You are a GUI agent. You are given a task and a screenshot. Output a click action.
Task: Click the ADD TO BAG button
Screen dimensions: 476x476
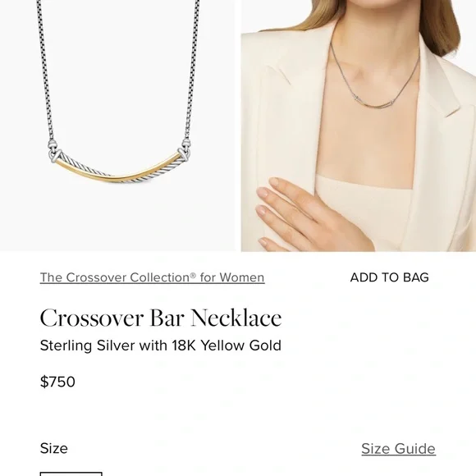coord(389,277)
